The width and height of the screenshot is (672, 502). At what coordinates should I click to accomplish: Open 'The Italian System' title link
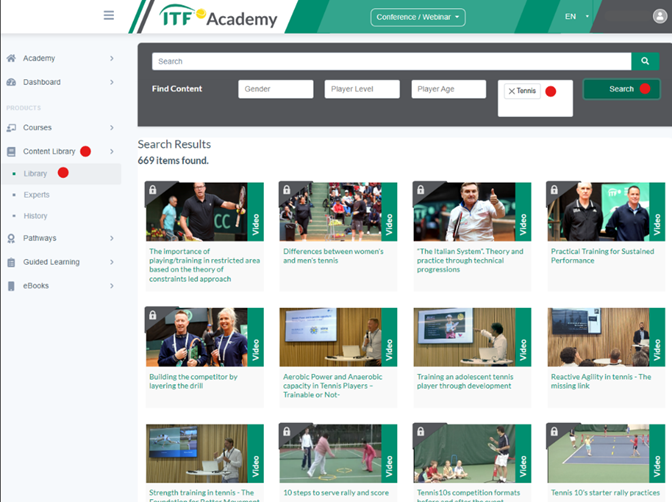(470, 260)
